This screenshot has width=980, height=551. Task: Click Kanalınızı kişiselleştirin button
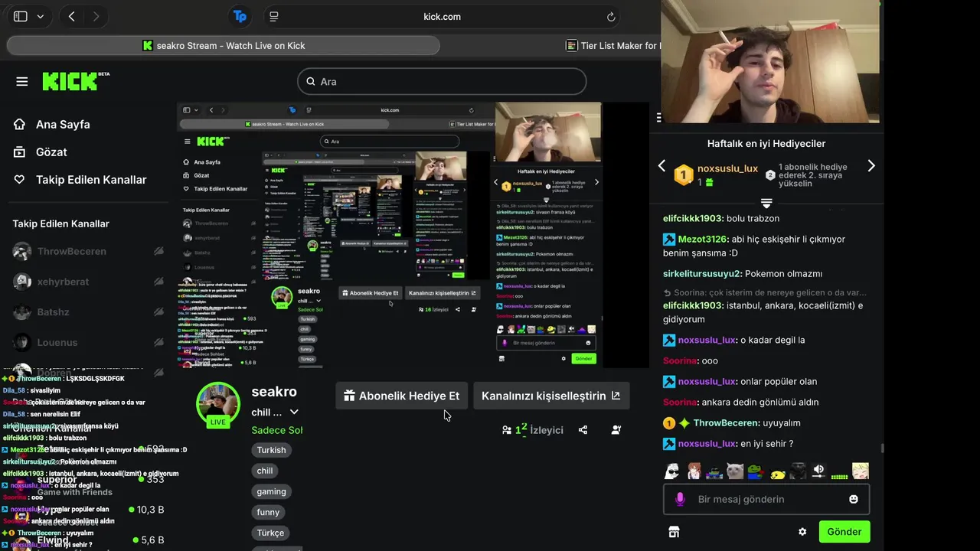(x=551, y=396)
